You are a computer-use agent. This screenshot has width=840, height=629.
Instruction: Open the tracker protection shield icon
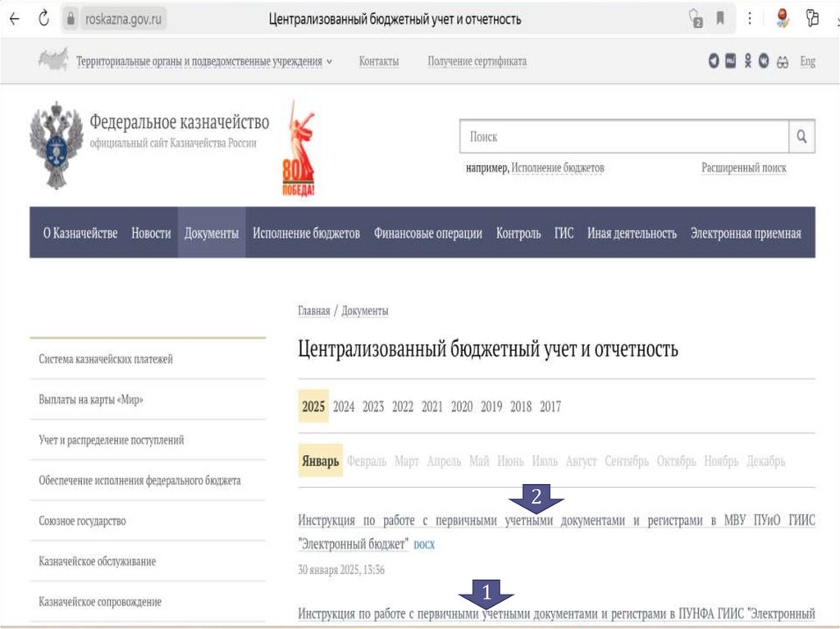click(696, 18)
